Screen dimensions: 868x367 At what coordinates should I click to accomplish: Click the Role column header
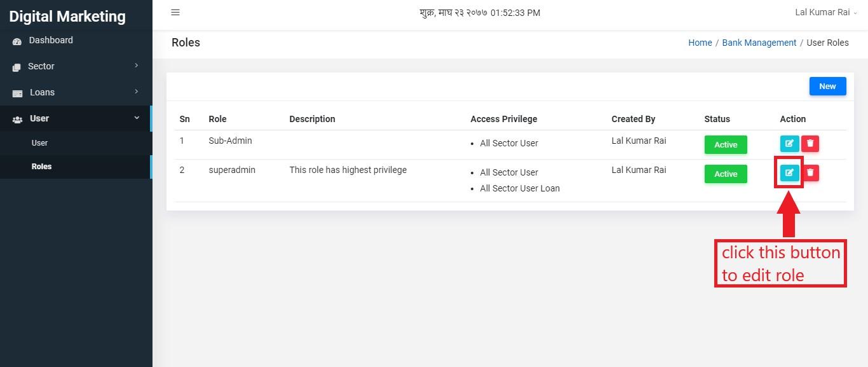click(x=217, y=119)
